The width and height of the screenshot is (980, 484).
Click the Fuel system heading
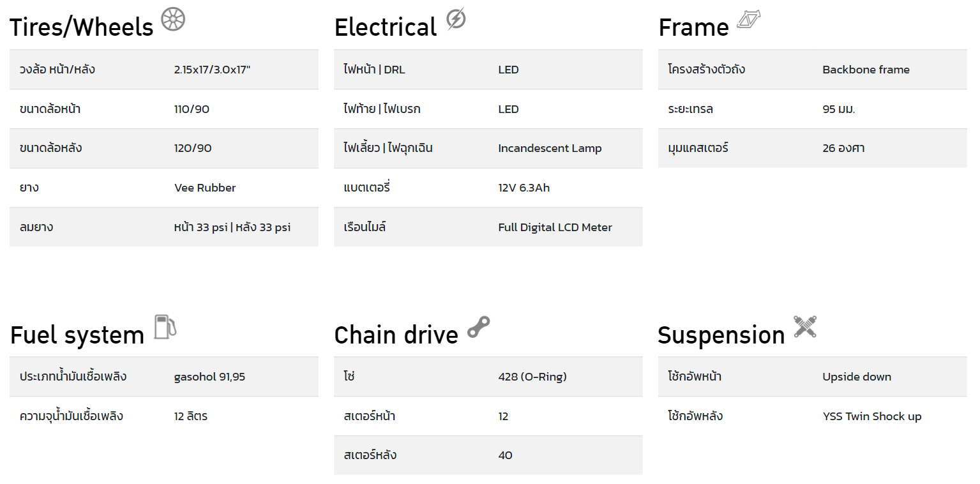(x=77, y=336)
